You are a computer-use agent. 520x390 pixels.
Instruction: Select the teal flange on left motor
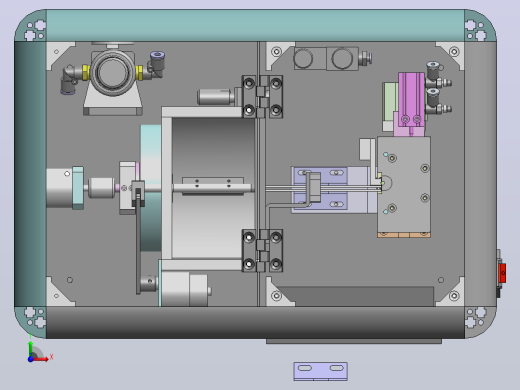(78, 188)
